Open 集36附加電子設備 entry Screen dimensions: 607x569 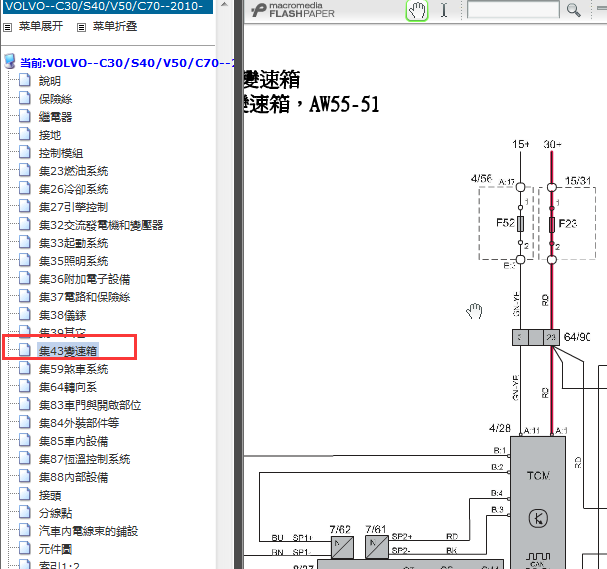(84, 279)
